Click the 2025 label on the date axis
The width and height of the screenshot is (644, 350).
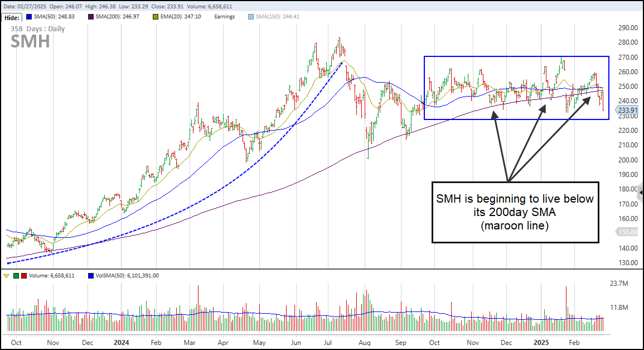coord(541,343)
